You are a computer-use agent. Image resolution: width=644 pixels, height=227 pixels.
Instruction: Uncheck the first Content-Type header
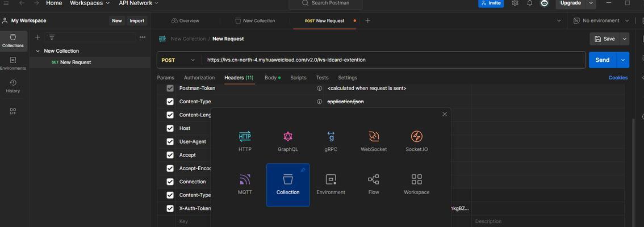click(x=170, y=102)
